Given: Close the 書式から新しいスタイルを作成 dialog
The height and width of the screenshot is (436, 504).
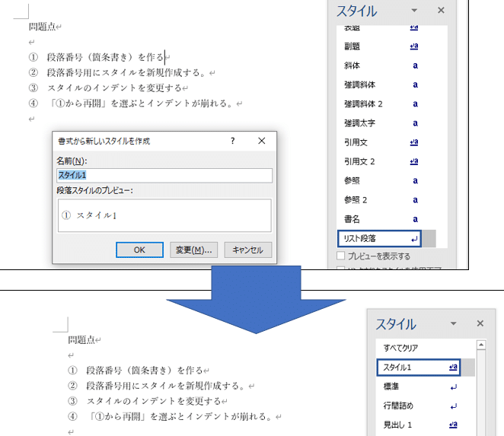Looking at the screenshot, I should (262, 141).
